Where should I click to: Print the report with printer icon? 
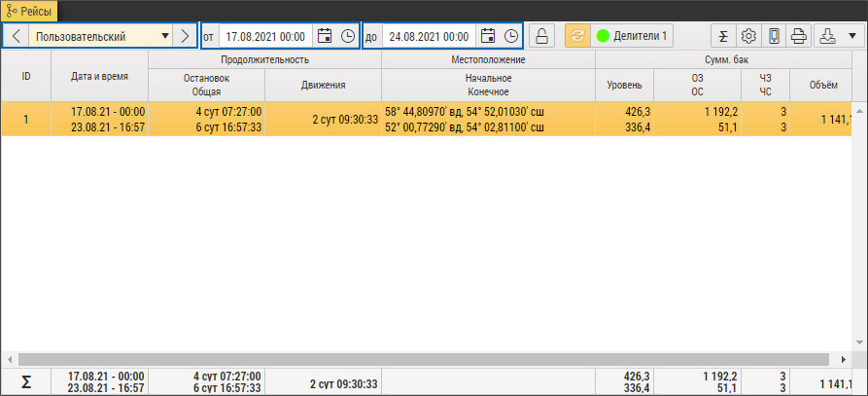coord(798,37)
